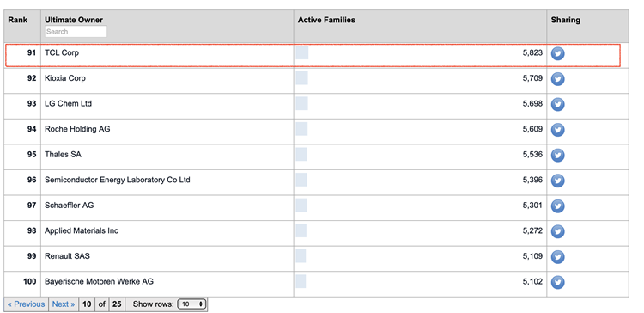Click Twitter icon for Kioxia Corp row
This screenshot has width=644, height=313.
[x=557, y=79]
